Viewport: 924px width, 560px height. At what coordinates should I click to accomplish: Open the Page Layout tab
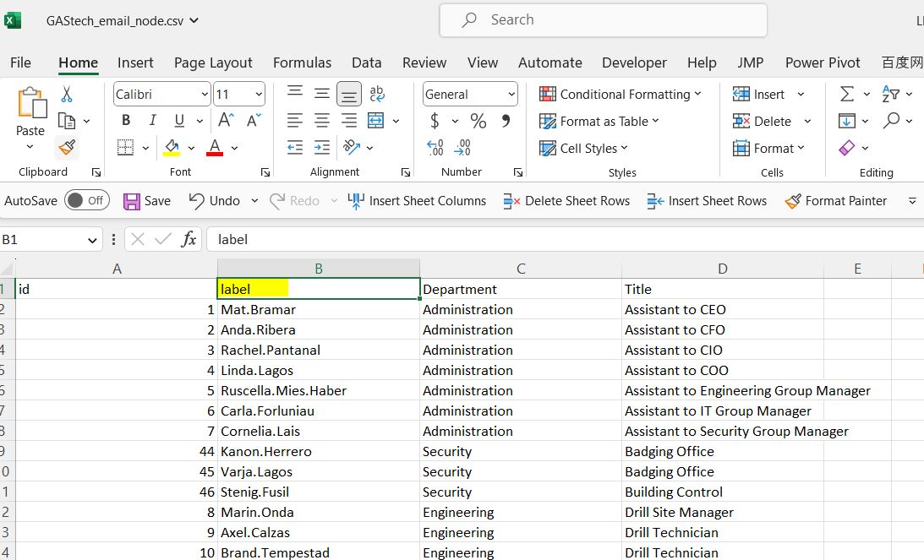coord(213,63)
